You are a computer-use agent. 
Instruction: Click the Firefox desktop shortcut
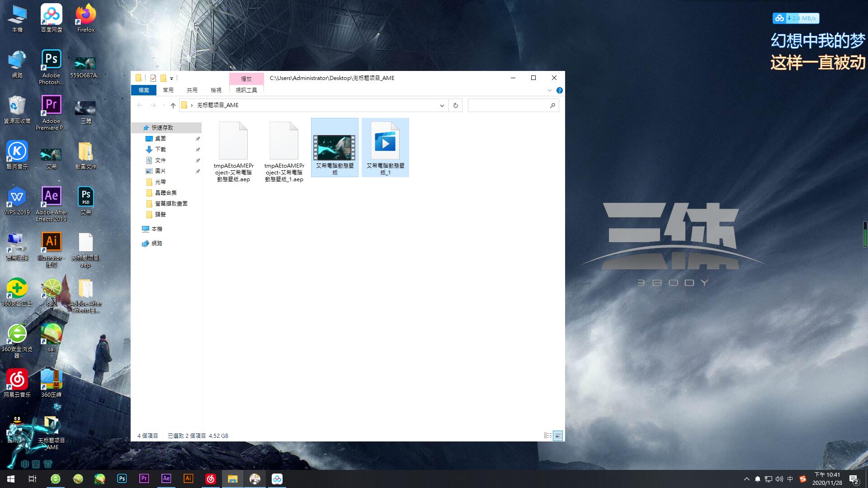coord(85,18)
